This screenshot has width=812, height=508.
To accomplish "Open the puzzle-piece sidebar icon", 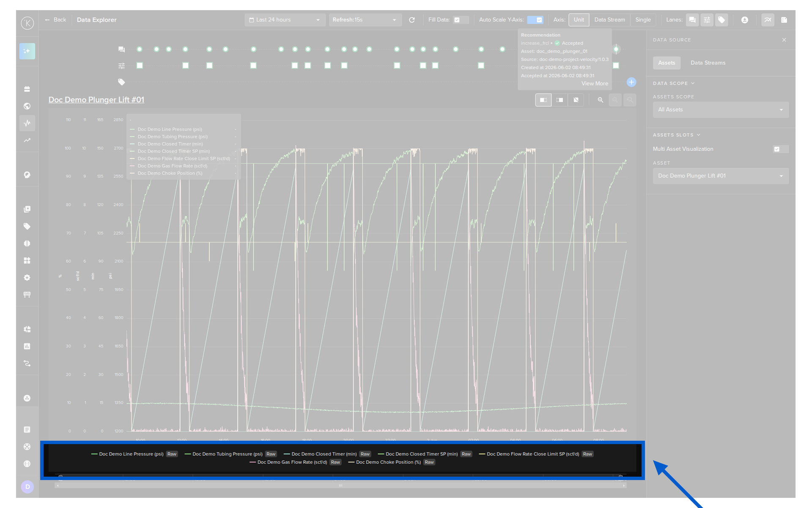I will coord(27,329).
